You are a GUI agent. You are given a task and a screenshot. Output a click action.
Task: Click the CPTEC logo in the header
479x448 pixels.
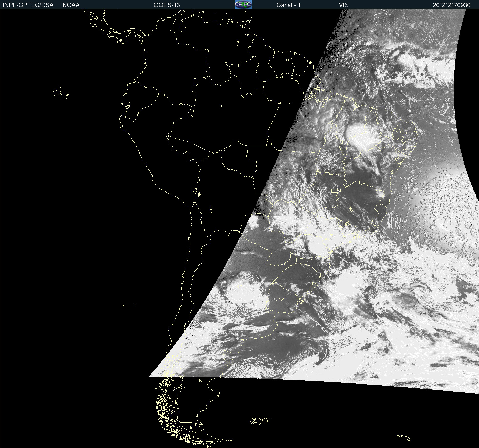(243, 5)
